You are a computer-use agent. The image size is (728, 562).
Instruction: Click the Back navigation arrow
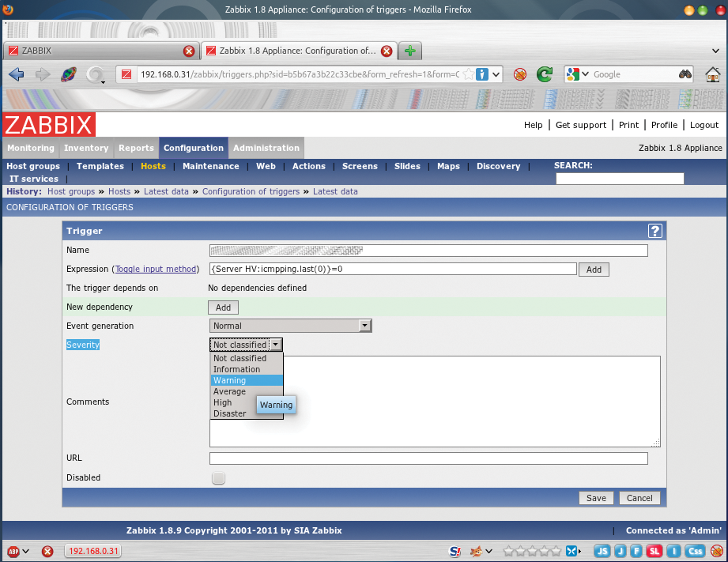click(x=16, y=74)
